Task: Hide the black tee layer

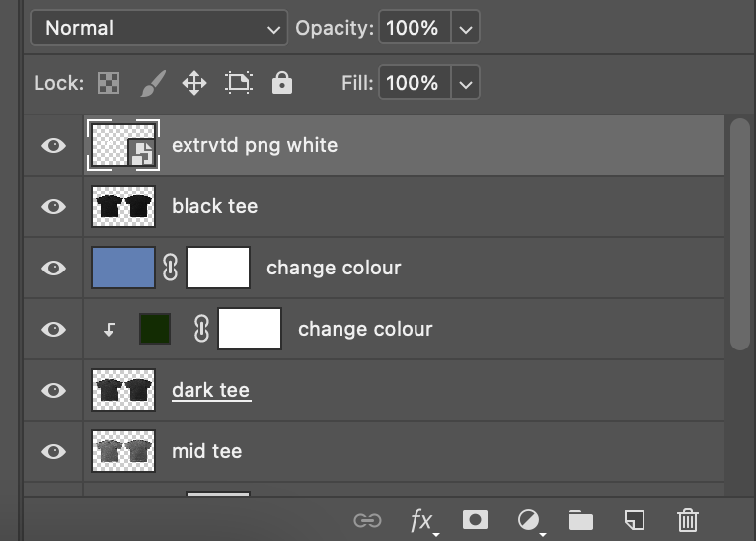Action: click(54, 206)
